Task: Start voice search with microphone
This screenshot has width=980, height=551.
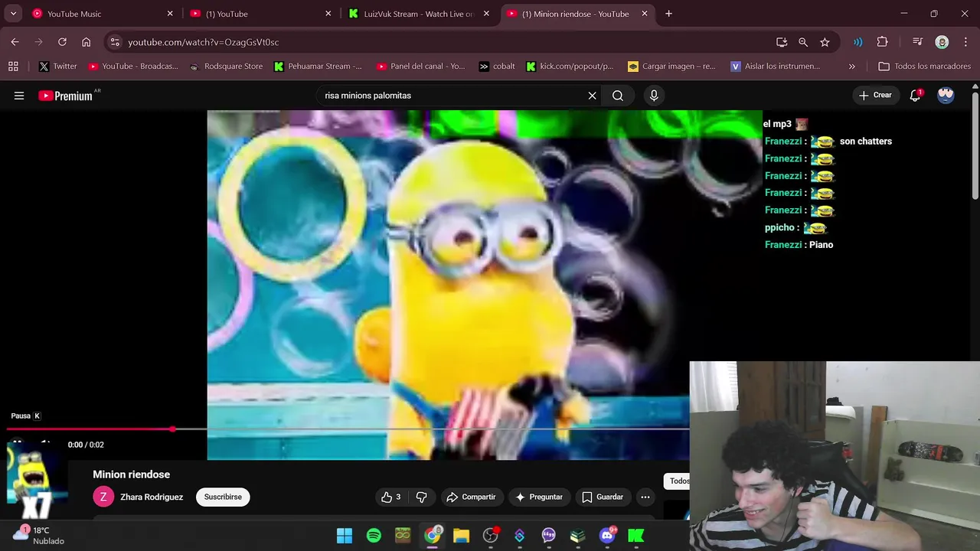Action: pyautogui.click(x=654, y=96)
